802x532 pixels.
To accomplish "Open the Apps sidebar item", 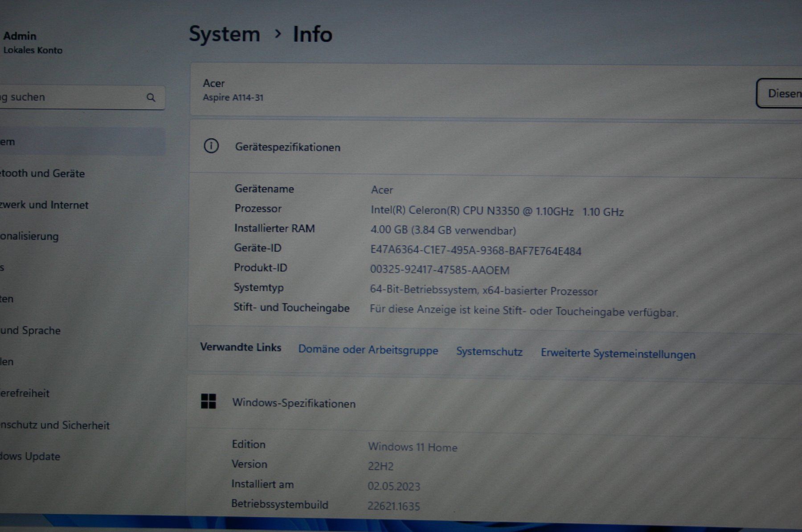I will click(x=3, y=268).
